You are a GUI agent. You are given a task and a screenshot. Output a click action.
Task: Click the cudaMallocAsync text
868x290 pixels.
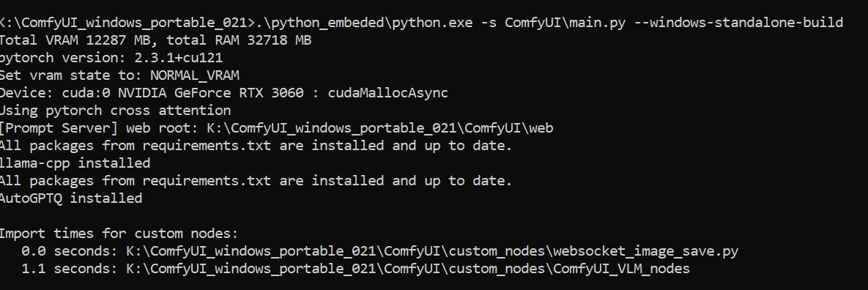(x=387, y=93)
